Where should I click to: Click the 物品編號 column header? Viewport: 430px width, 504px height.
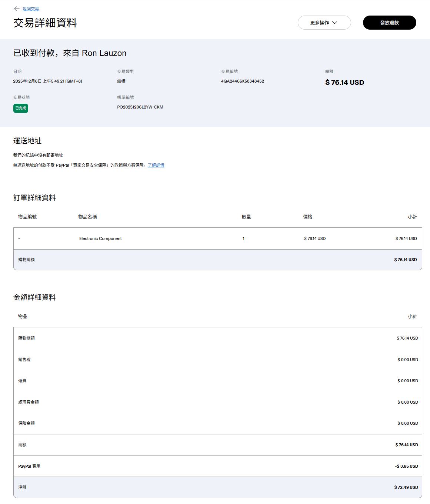point(27,217)
